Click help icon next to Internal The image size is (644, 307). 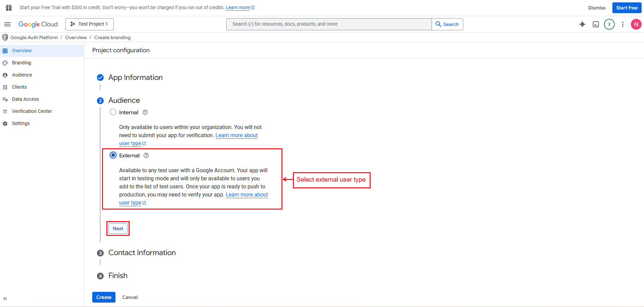pos(145,113)
